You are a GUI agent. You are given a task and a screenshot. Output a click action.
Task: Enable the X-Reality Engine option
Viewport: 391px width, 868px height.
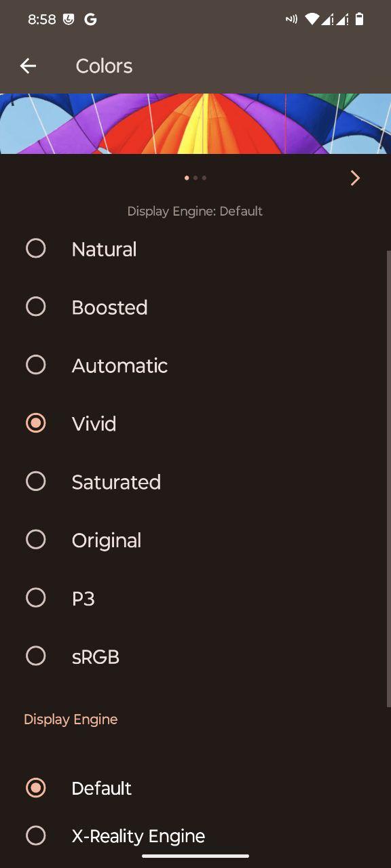(x=195, y=836)
